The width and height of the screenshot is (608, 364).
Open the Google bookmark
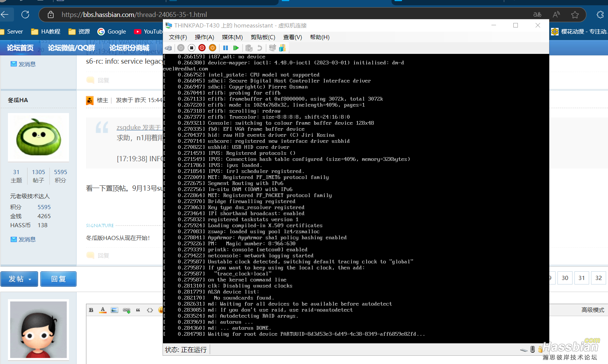pos(112,32)
